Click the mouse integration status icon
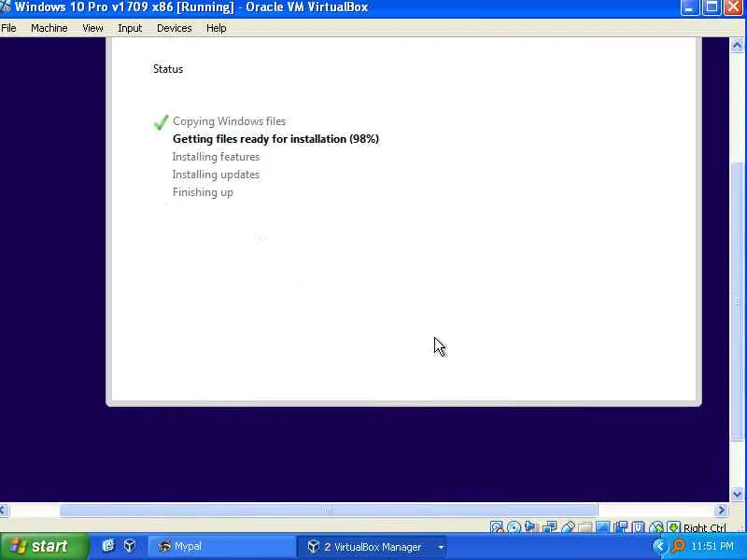Viewport: 747px width, 560px height. tap(656, 527)
